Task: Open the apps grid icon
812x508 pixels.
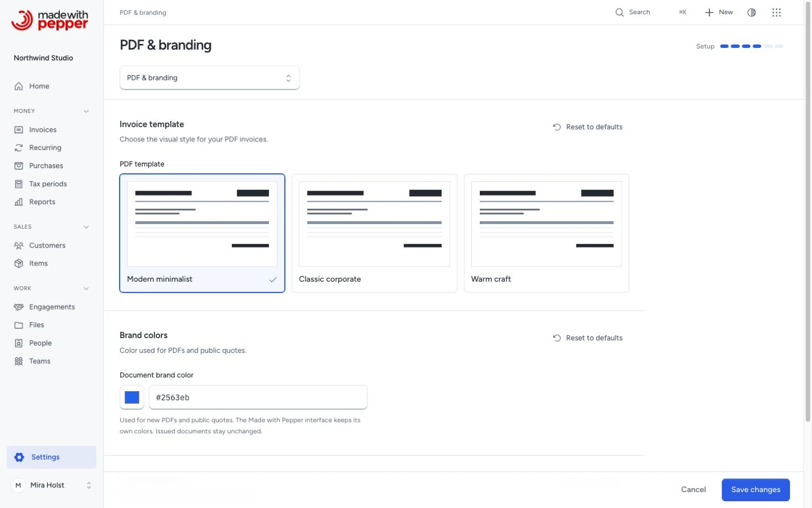Action: click(x=777, y=13)
